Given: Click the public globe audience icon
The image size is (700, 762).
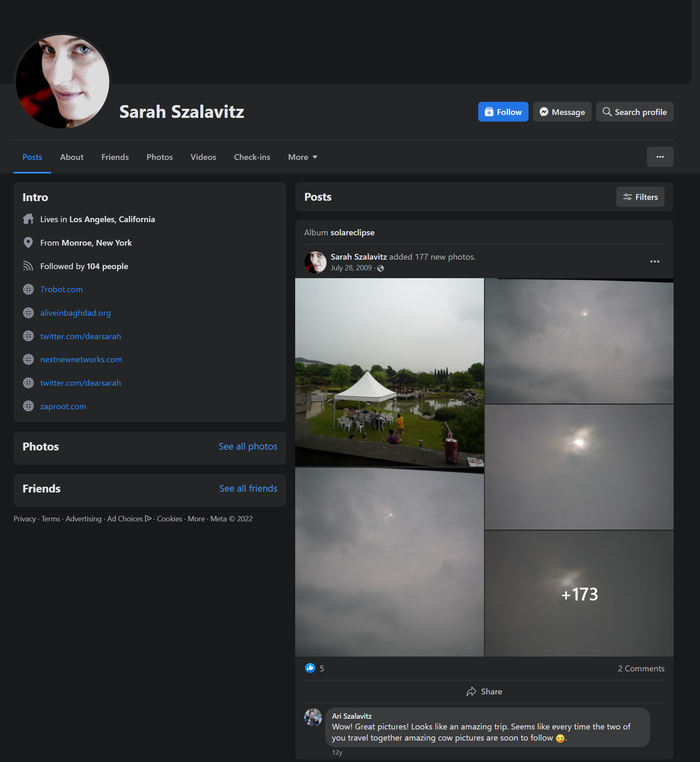Looking at the screenshot, I should (x=381, y=268).
